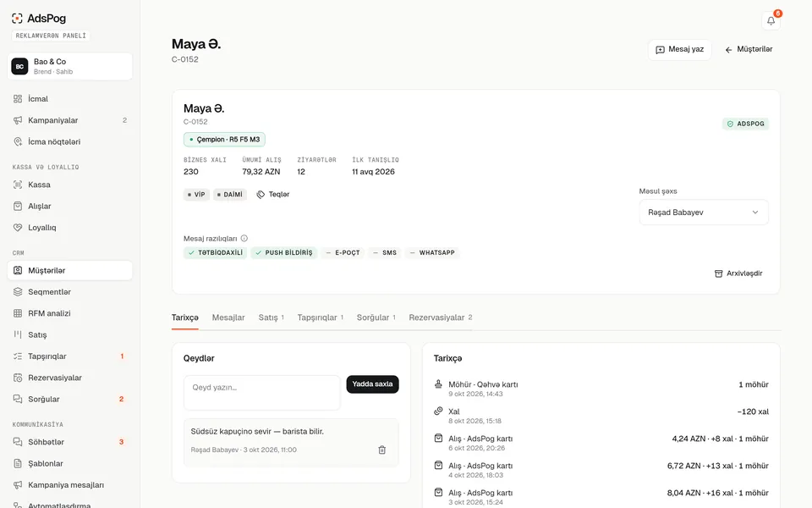Open Kampaniya mesajları
Image resolution: width=812 pixels, height=508 pixels.
[70, 485]
